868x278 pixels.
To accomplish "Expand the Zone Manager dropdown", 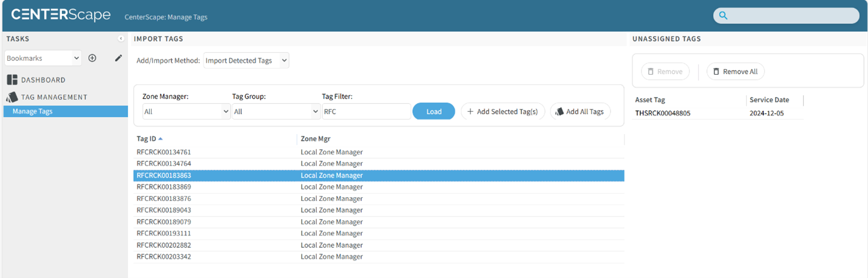I will (186, 112).
